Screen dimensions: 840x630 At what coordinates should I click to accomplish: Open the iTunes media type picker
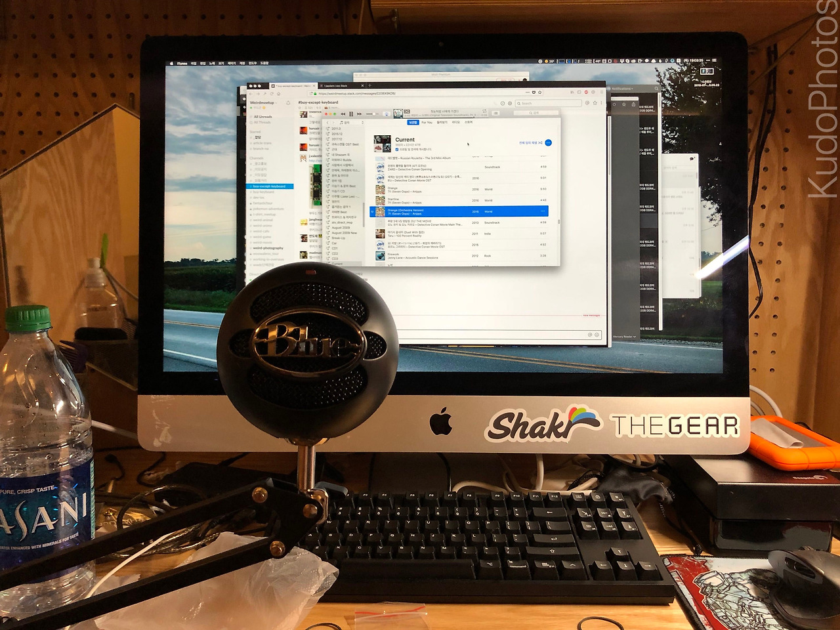coord(351,123)
